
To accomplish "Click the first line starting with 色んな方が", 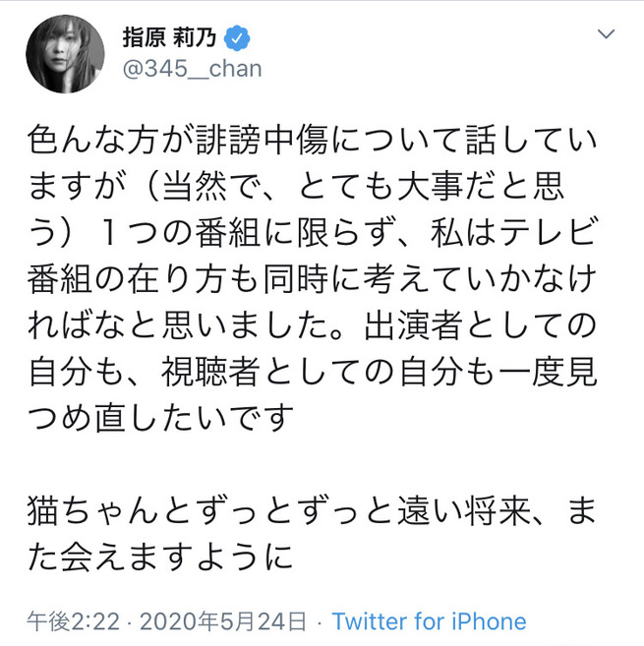I will [x=313, y=141].
